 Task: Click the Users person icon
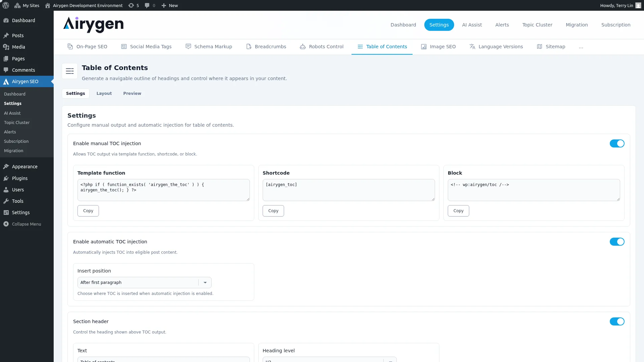6,190
